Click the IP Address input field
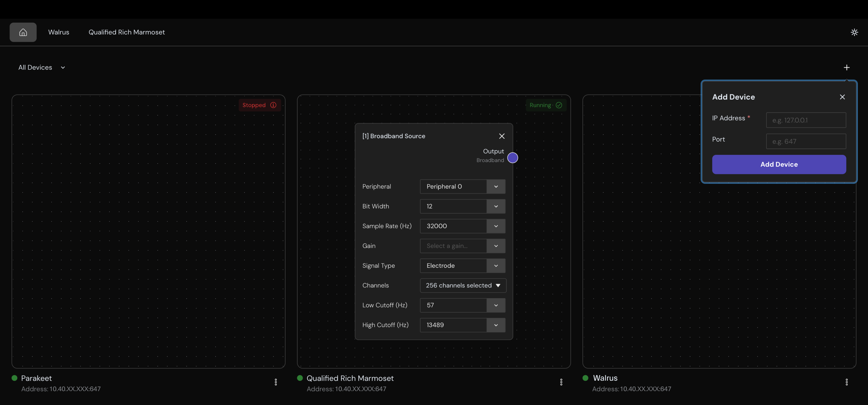The image size is (868, 405). [x=806, y=120]
